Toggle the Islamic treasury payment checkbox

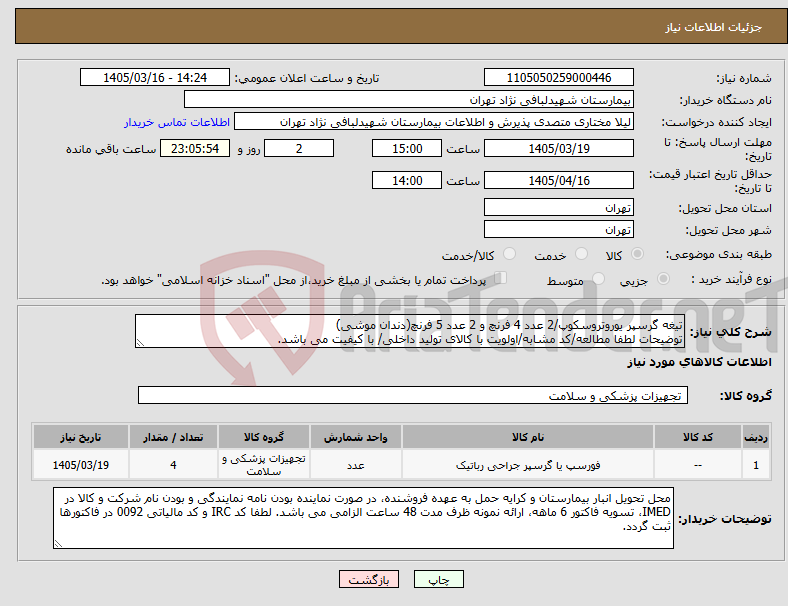click(501, 278)
